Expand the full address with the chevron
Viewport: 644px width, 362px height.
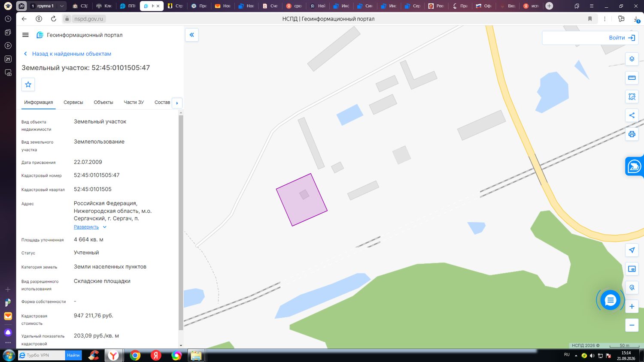click(x=104, y=227)
